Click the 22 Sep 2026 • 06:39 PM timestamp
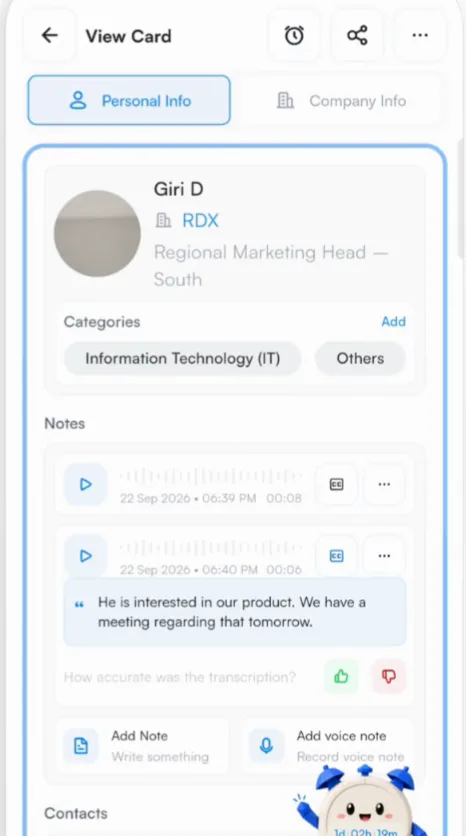 [x=188, y=499]
